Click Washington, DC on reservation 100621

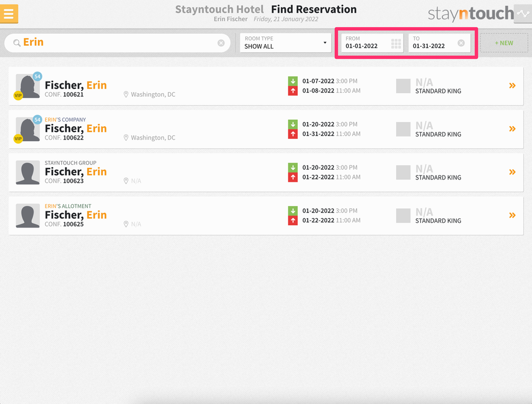(x=153, y=94)
